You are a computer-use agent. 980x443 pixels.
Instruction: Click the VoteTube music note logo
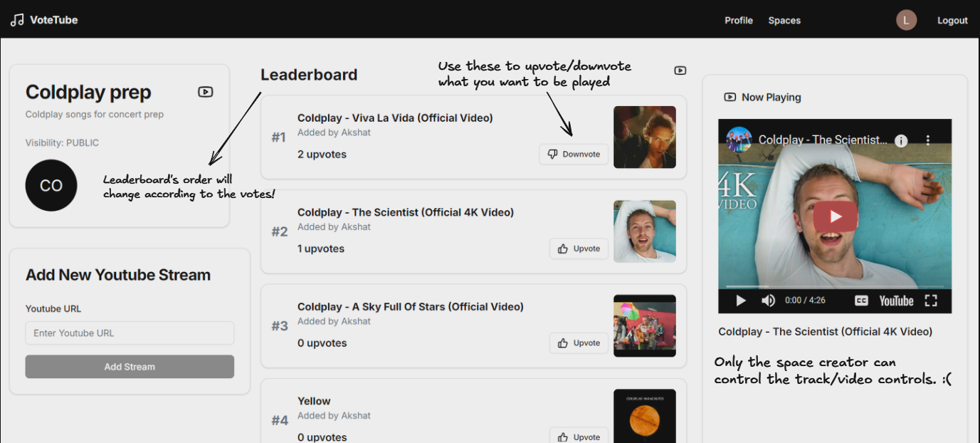[x=17, y=20]
